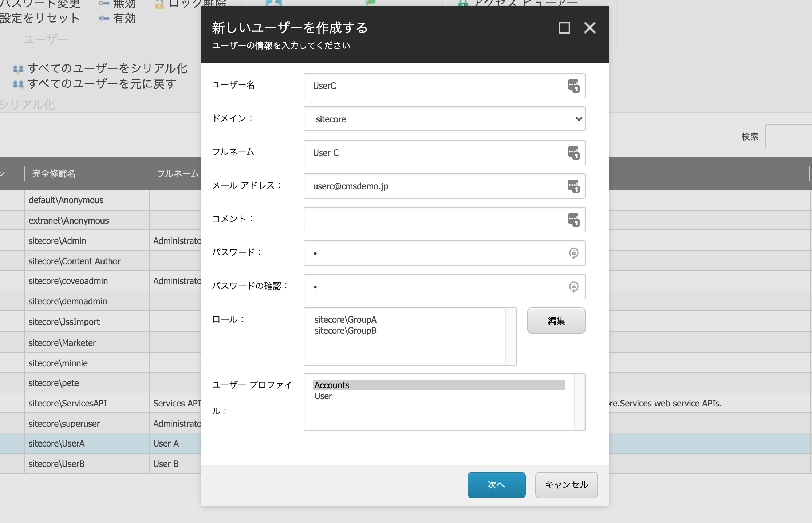
Task: Select the Accounts user profile
Action: pyautogui.click(x=438, y=385)
